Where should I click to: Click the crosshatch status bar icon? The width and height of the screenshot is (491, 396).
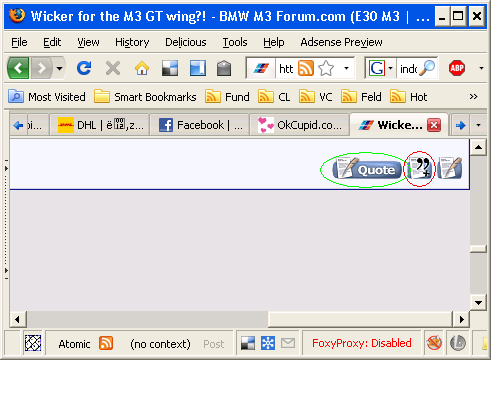[33, 343]
